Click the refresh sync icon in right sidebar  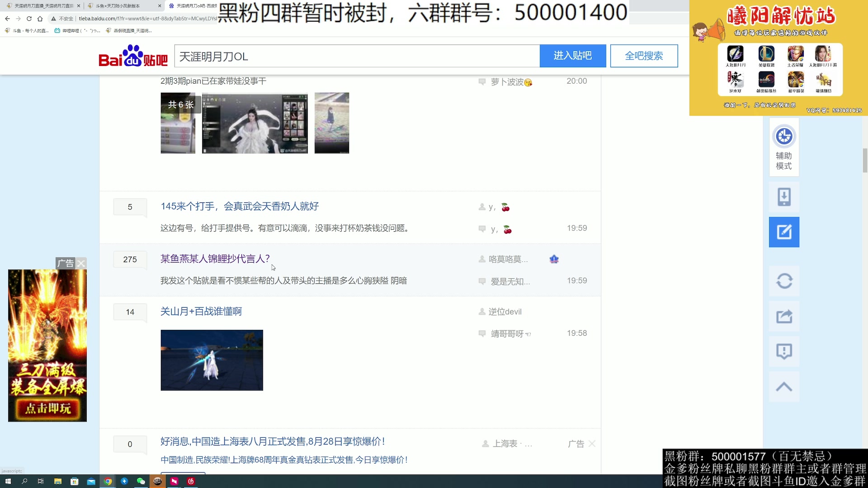[x=784, y=281]
